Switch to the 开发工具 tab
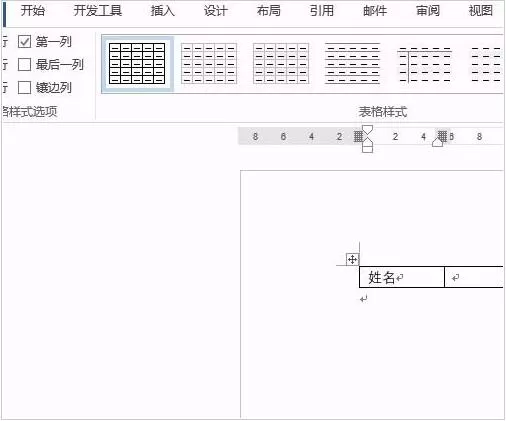 (x=98, y=11)
